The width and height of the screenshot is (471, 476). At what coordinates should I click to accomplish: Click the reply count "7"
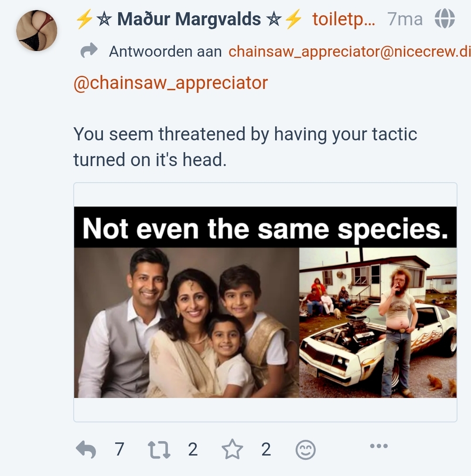tap(119, 449)
